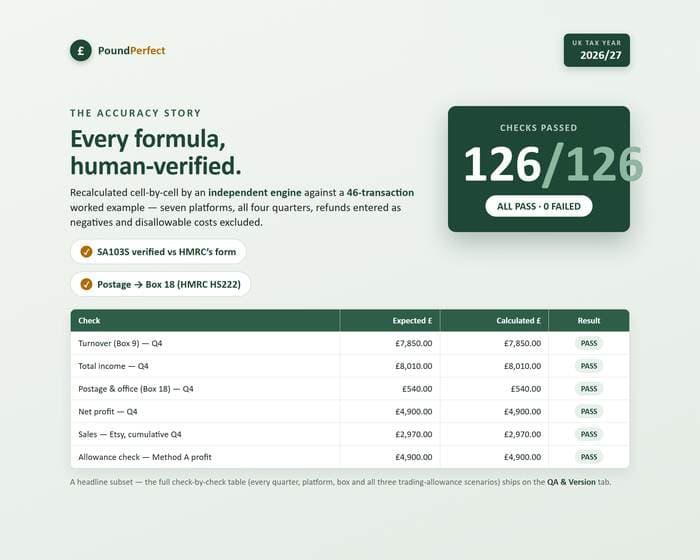This screenshot has width=700, height=560.
Task: Select the Postage → Box 18 (HMRC HS222) pill
Action: point(160,284)
